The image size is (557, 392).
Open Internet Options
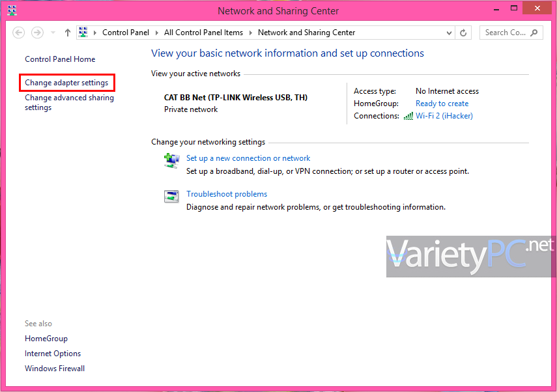[52, 353]
